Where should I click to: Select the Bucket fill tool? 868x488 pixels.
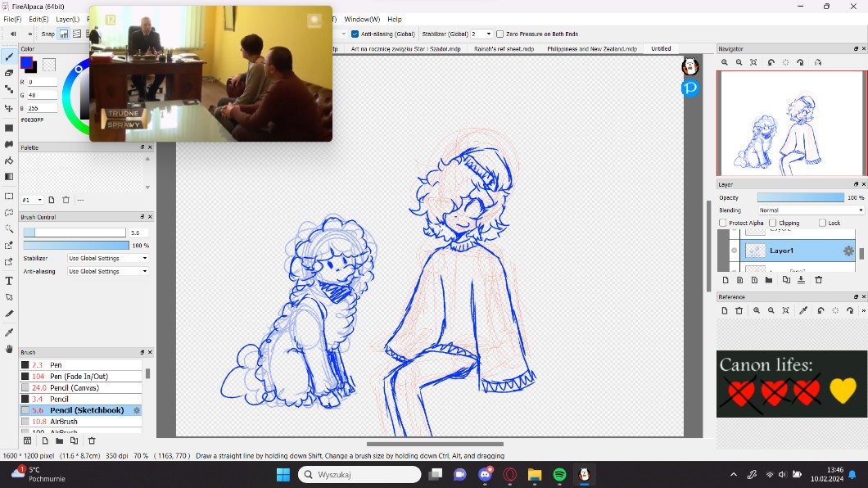point(9,160)
